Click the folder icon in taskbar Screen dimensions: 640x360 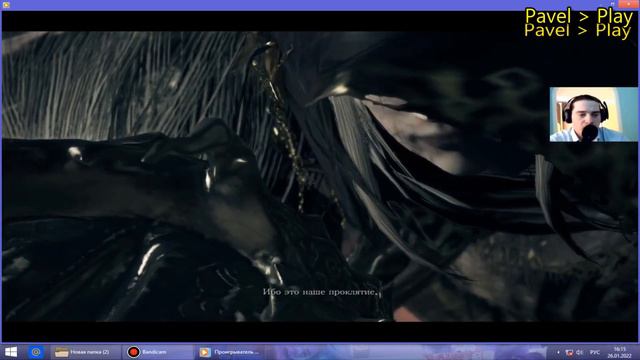(62, 352)
